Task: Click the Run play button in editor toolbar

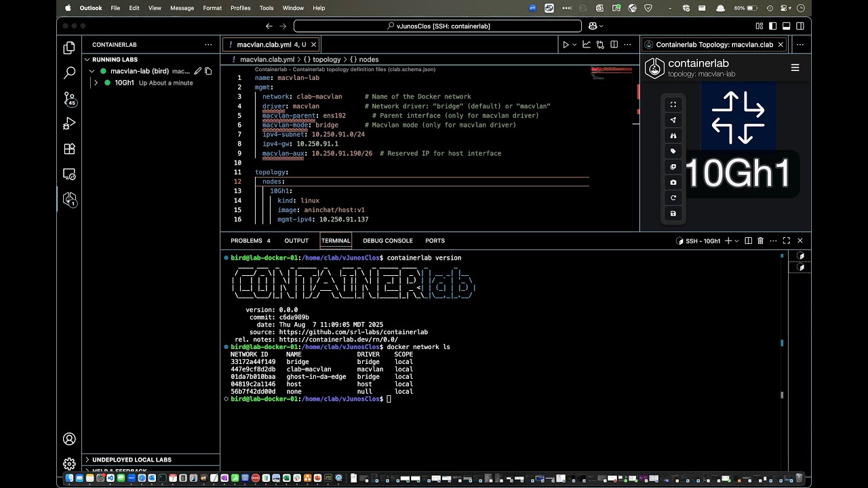Action: coord(566,45)
